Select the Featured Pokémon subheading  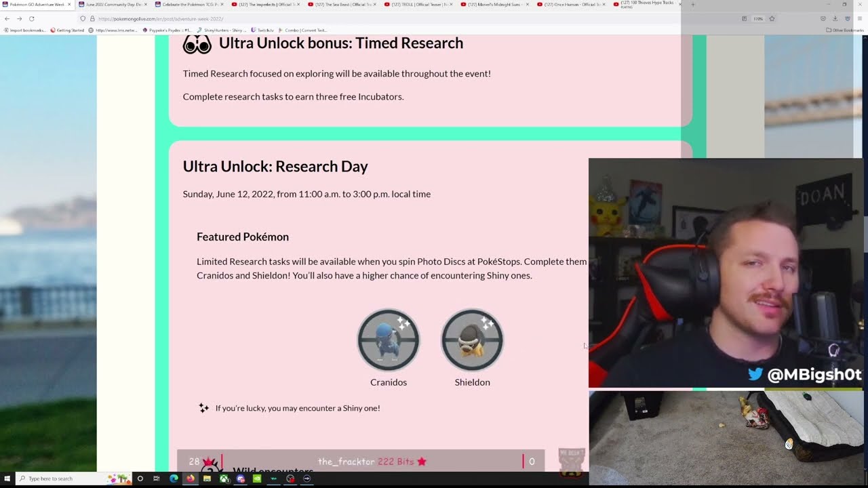point(243,237)
